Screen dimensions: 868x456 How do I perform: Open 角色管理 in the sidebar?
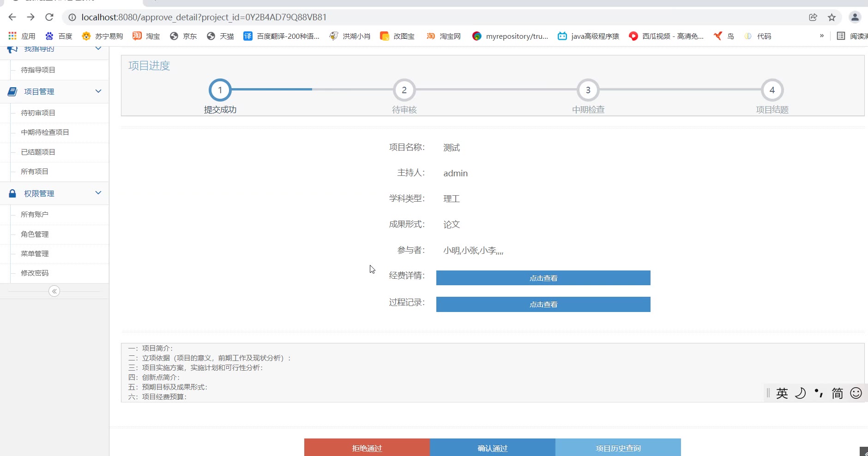35,234
